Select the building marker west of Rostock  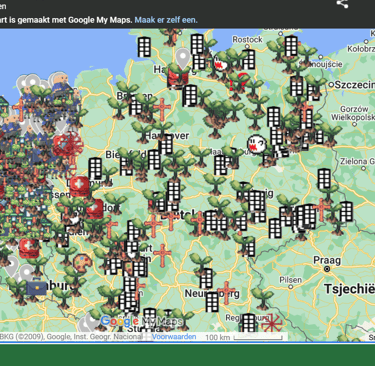[x=197, y=44]
